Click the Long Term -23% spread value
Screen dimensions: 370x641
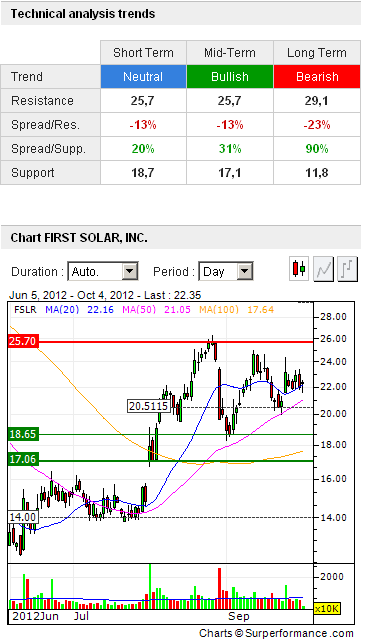[317, 125]
